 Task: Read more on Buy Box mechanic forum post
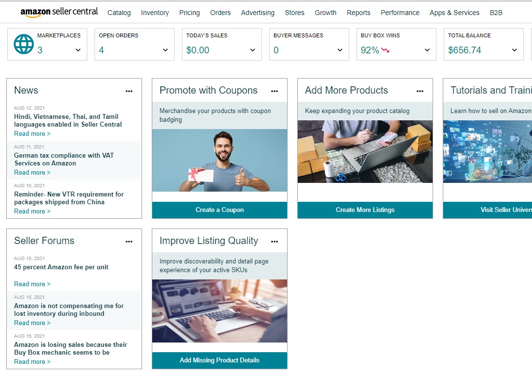coord(32,361)
